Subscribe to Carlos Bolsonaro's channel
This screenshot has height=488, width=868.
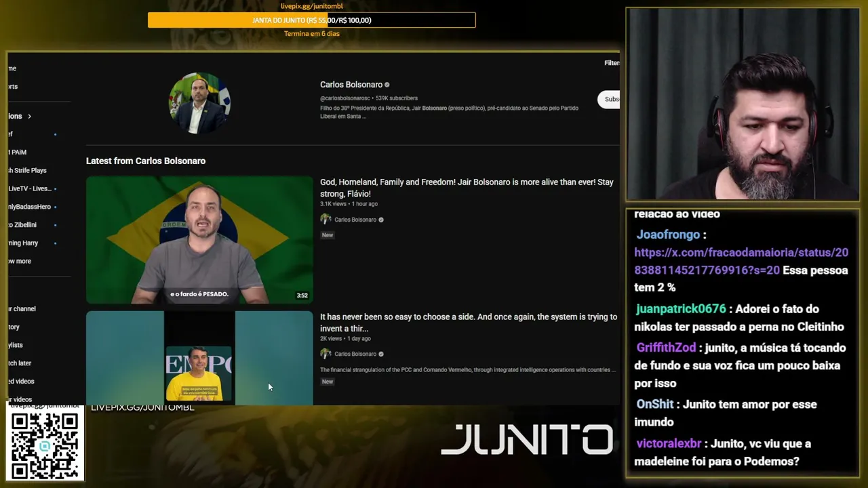pyautogui.click(x=608, y=99)
